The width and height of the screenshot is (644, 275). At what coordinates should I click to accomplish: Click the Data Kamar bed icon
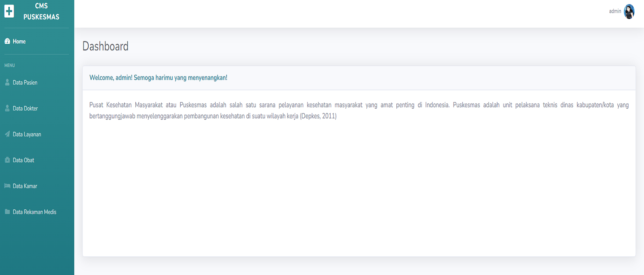pos(7,186)
